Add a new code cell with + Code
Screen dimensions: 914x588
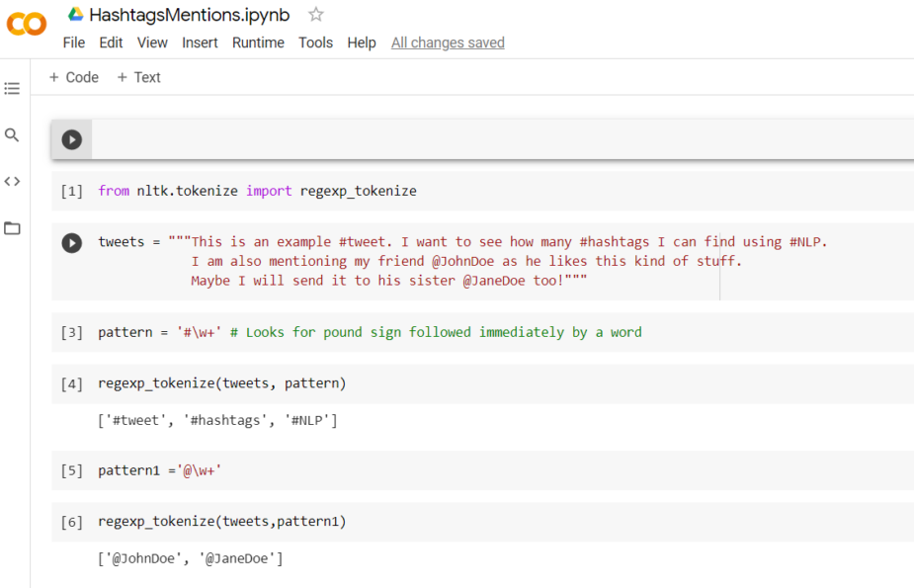coord(73,77)
